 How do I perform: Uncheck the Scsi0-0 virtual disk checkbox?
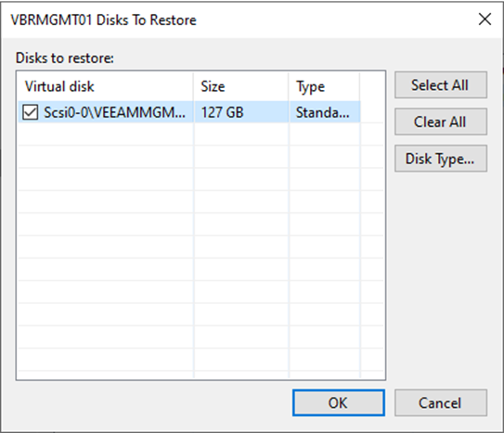point(31,112)
